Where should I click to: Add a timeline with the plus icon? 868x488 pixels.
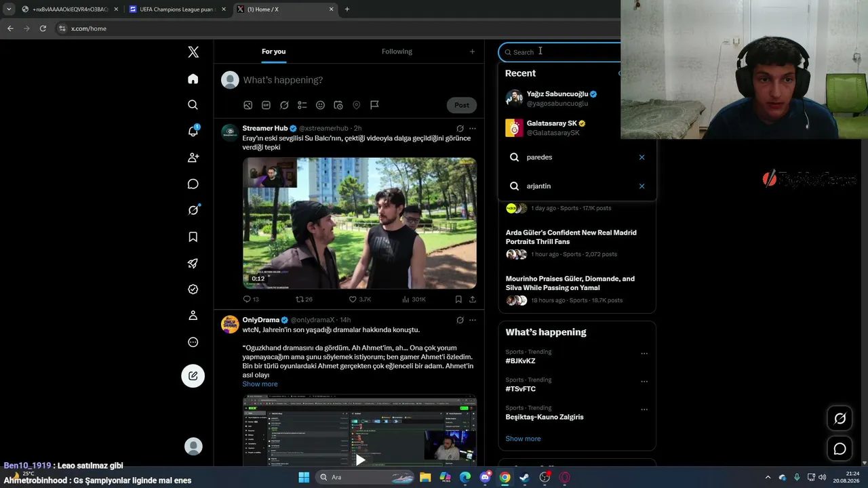473,52
